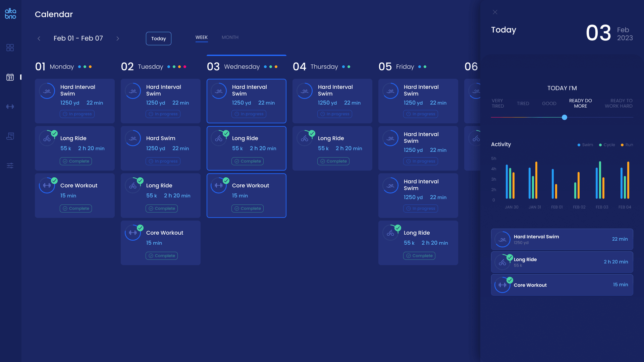Screen dimensions: 644x362
Task: Close the Today side panel
Action: [495, 12]
